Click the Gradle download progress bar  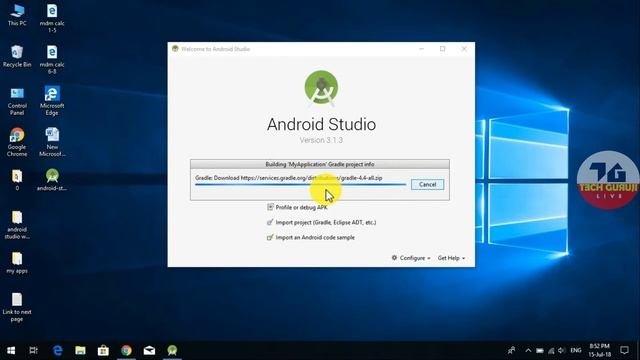click(x=300, y=184)
